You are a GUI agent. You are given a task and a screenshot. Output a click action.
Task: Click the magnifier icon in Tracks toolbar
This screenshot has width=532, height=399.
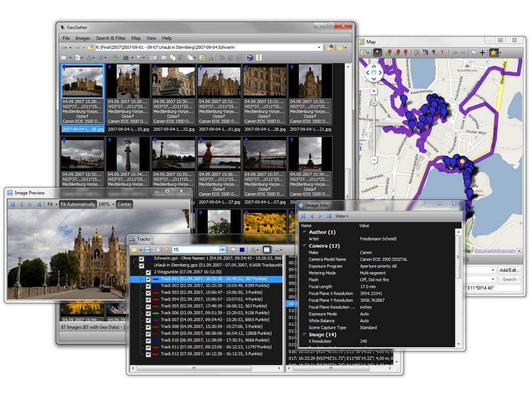167,250
